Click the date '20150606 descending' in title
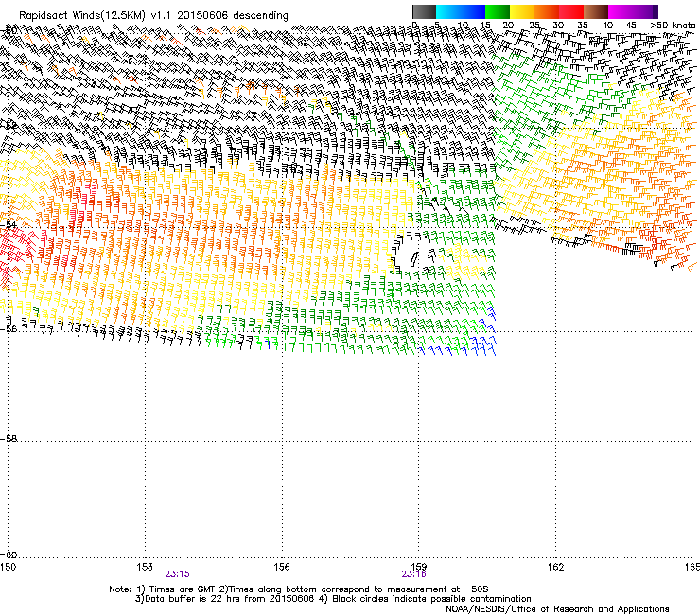This screenshot has width=700, height=615. (x=233, y=16)
